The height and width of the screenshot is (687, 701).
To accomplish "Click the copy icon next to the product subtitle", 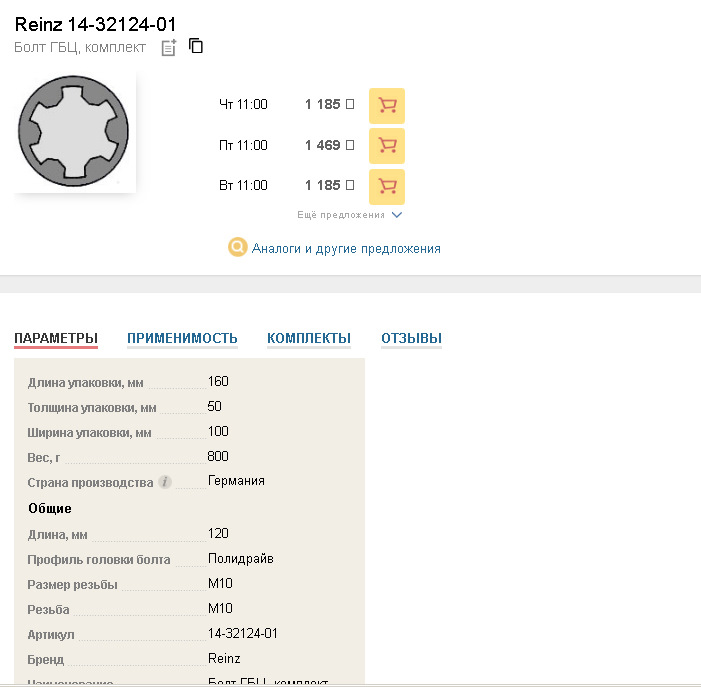I will [196, 46].
